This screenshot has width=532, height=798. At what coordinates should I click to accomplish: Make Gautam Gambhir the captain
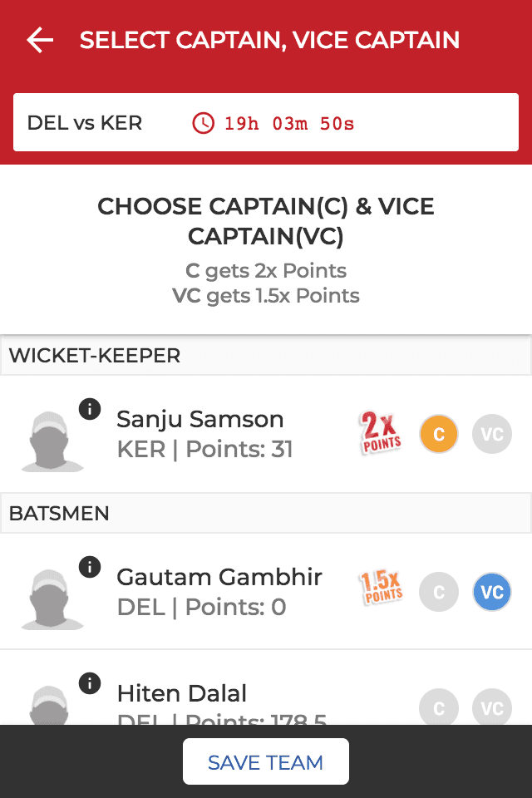click(x=439, y=592)
